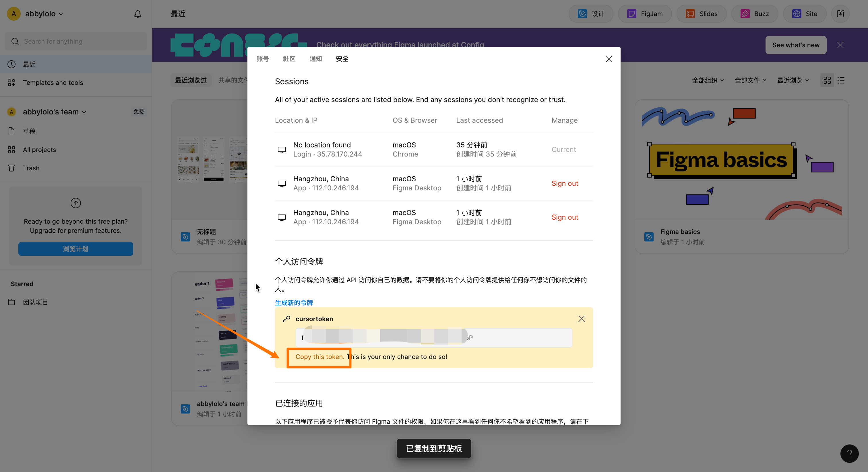Switch to the 账号 tab

[263, 59]
